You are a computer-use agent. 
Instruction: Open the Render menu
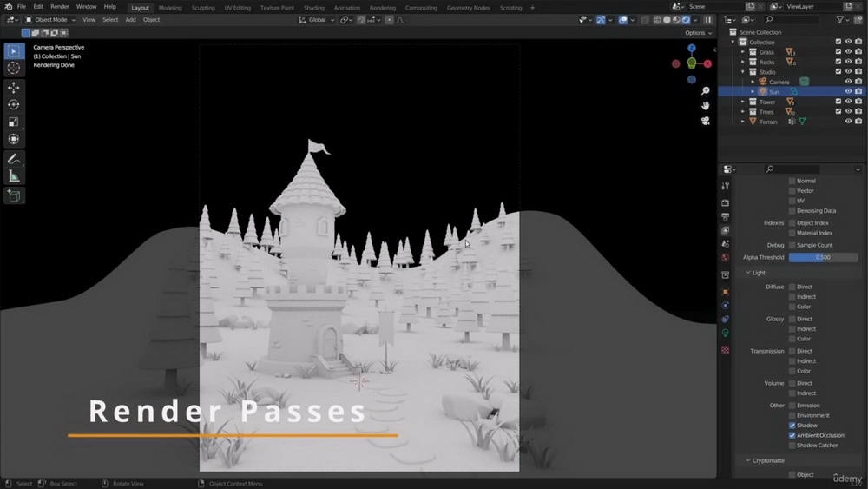pyautogui.click(x=60, y=7)
